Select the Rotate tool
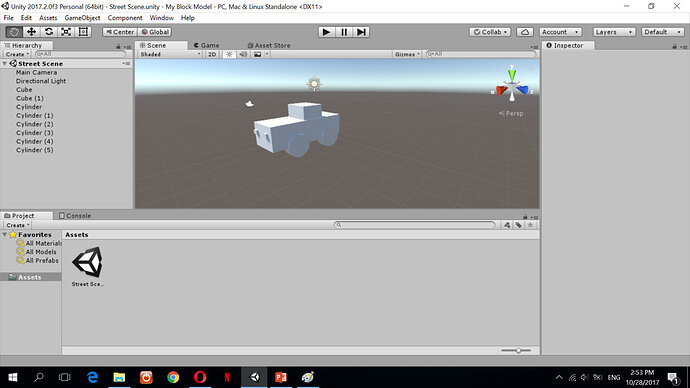 (49, 32)
